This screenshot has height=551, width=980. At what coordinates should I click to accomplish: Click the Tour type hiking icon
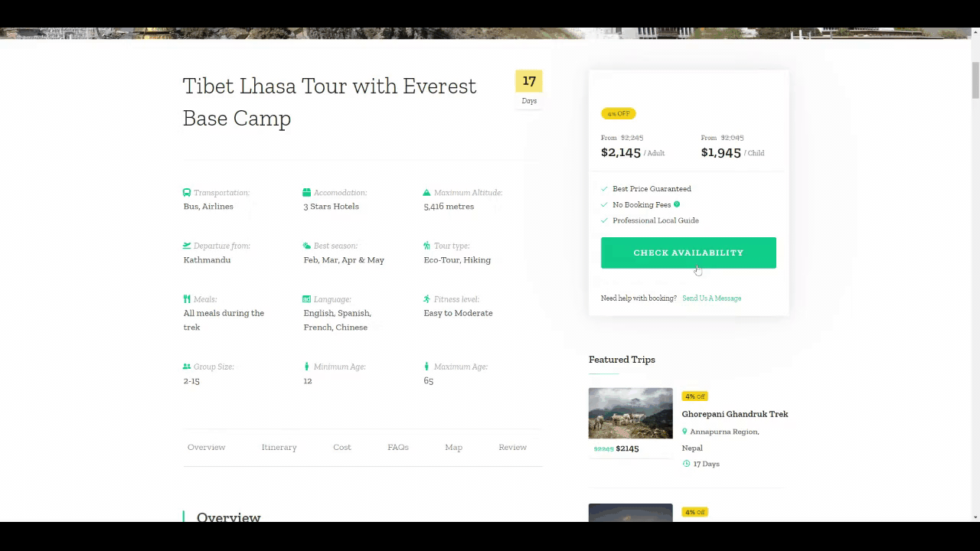[427, 246]
